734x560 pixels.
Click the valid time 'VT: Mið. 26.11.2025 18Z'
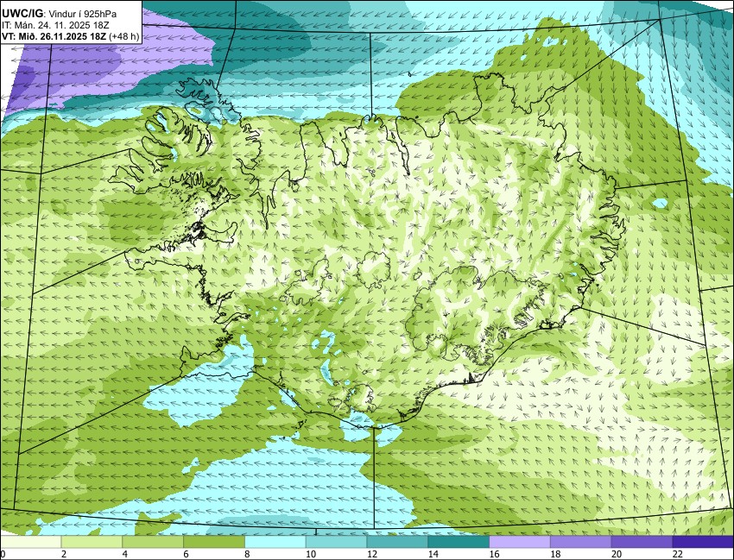[x=54, y=36]
